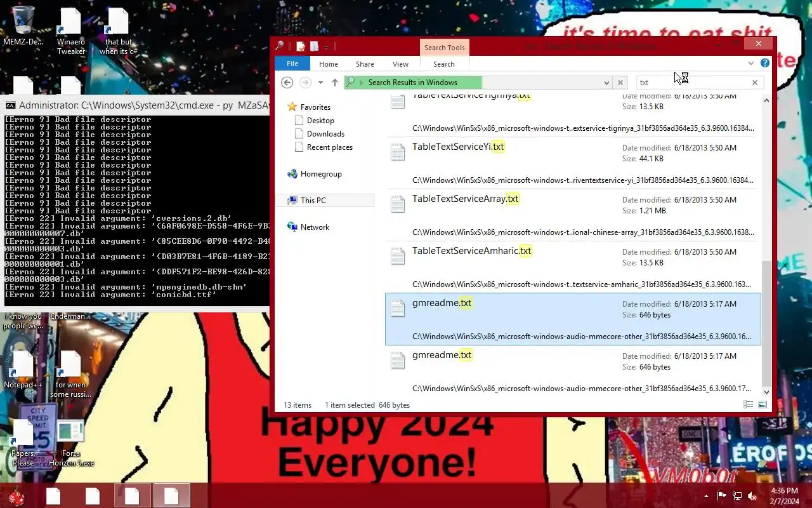Image resolution: width=812 pixels, height=508 pixels.
Task: Expand the Explorer ribbon with the chevron
Action: [751, 63]
